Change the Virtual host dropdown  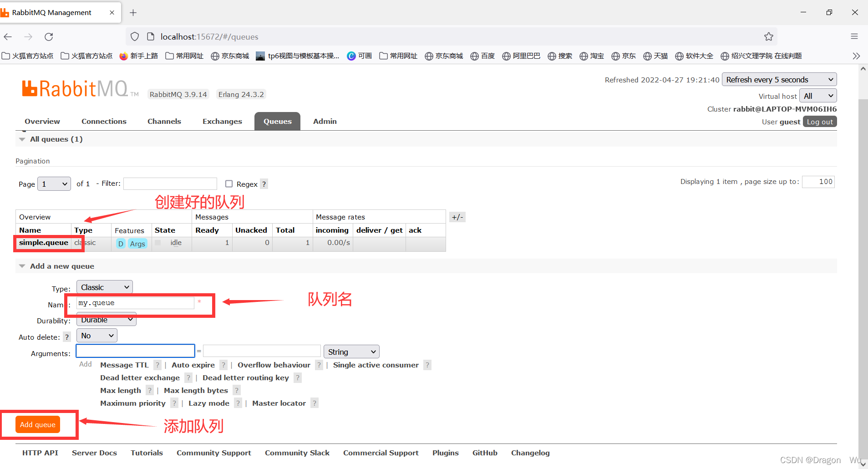pyautogui.click(x=817, y=96)
